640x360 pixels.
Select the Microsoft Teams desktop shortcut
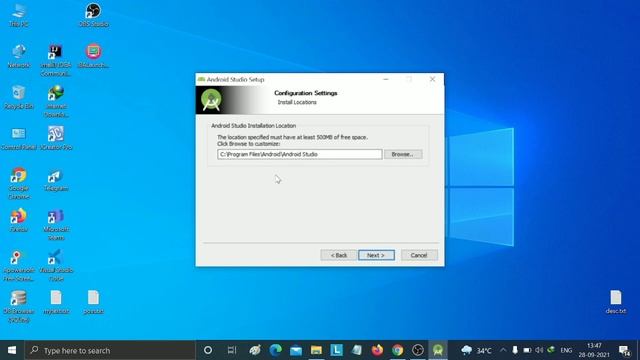click(x=56, y=225)
